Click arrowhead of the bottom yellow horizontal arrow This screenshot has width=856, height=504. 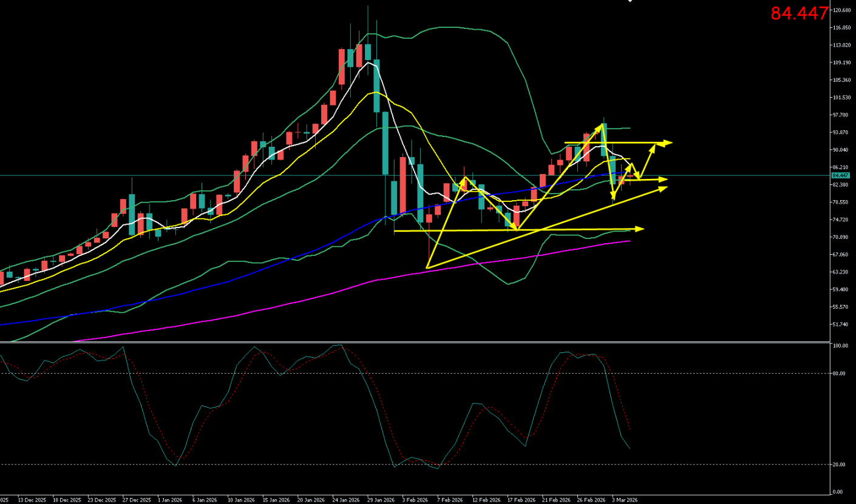pos(639,229)
